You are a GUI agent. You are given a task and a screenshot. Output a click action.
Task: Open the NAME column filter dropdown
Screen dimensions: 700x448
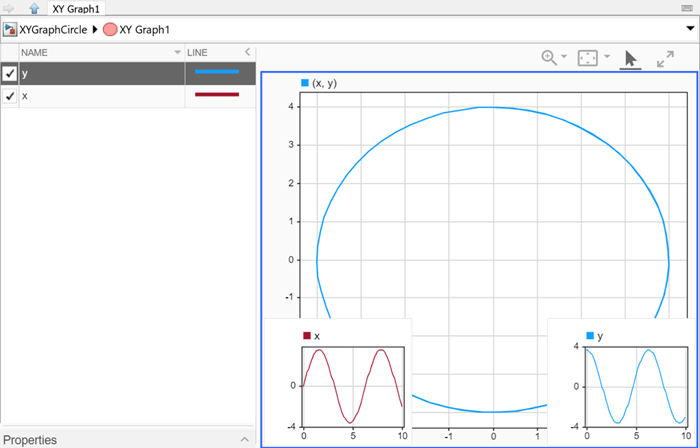point(178,53)
